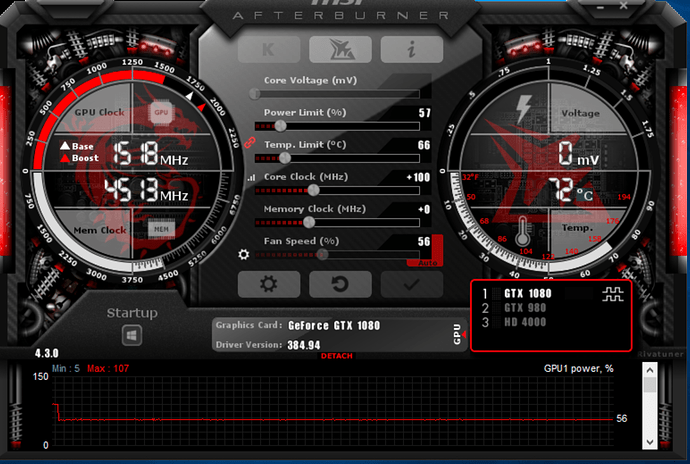The width and height of the screenshot is (690, 464).
Task: Click the monitor graph scroll up arrow
Action: (650, 370)
